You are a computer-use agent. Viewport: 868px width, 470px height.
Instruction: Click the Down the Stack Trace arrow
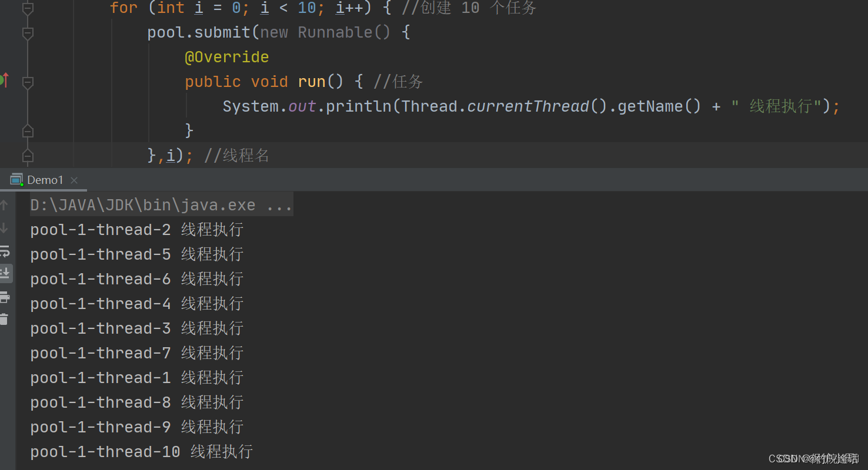[x=5, y=227]
